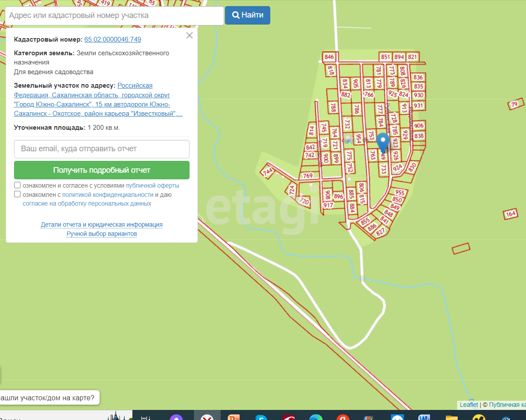Open the публичной оферты link

tap(152, 185)
